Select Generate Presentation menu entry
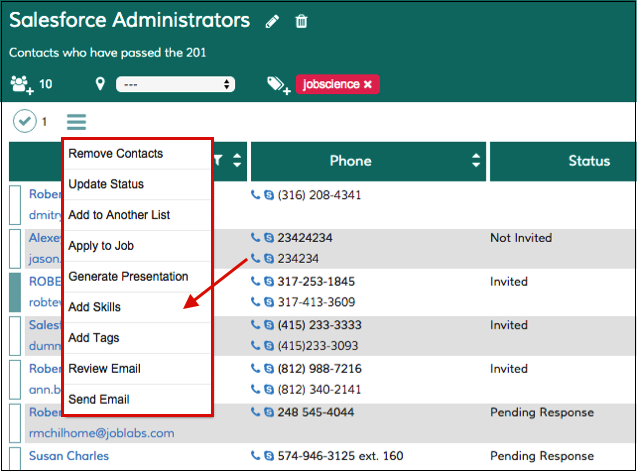Image resolution: width=637 pixels, height=471 pixels. click(x=137, y=277)
